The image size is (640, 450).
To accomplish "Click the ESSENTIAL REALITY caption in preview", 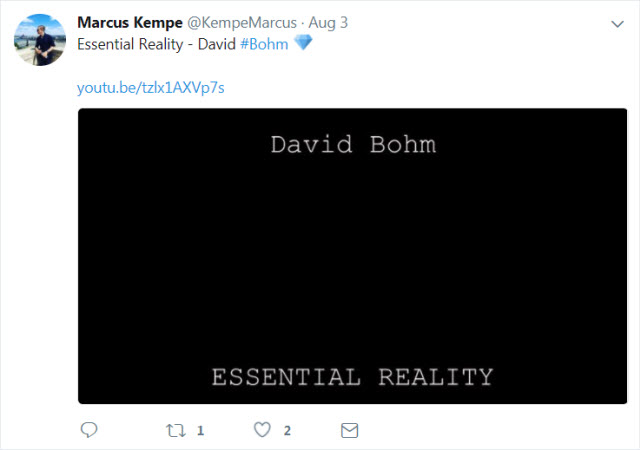I will 353,377.
